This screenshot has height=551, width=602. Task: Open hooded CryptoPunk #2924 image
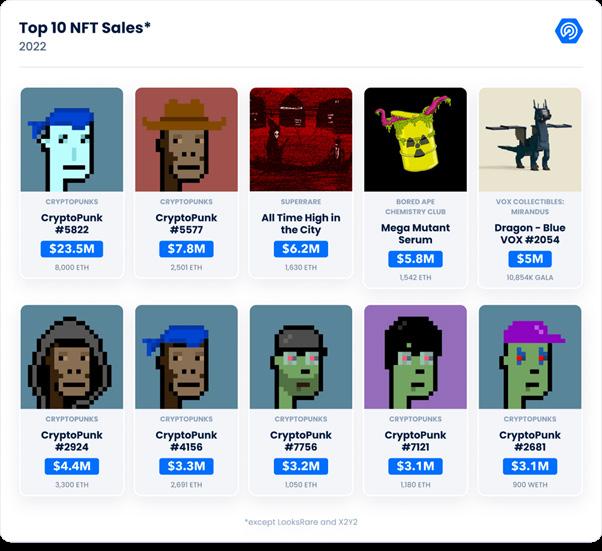click(72, 357)
